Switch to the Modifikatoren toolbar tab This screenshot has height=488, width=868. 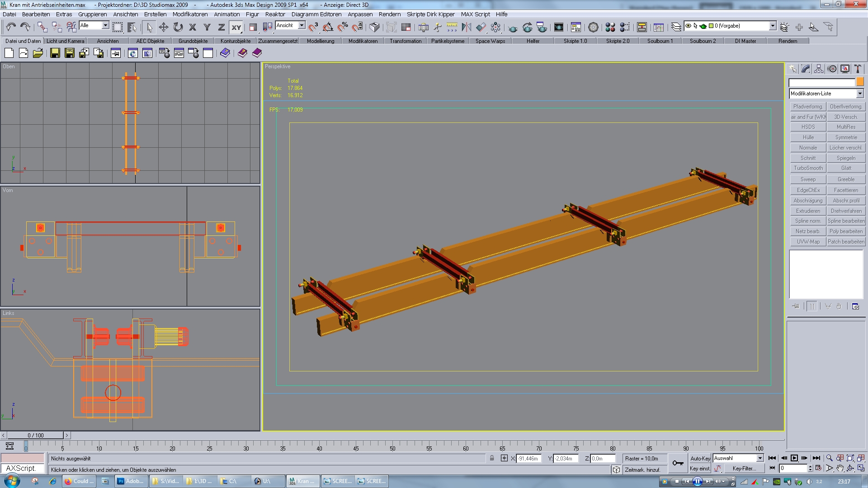click(363, 41)
